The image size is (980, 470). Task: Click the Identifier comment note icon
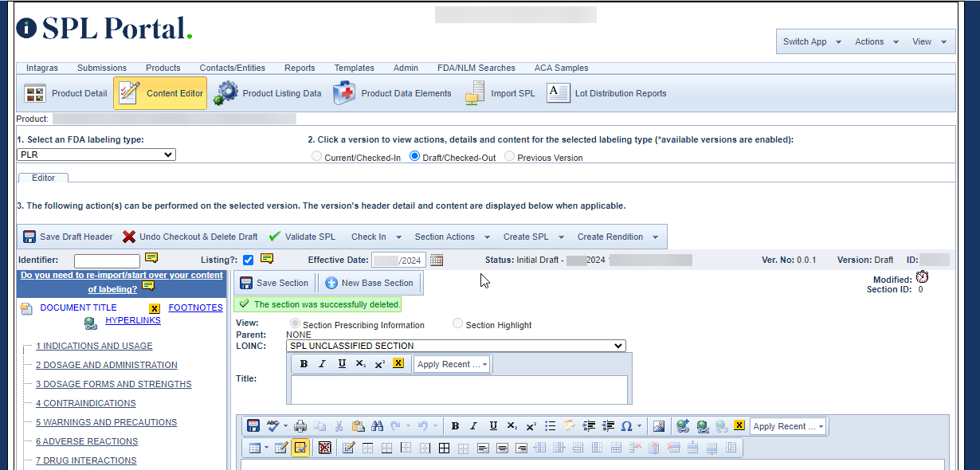[151, 258]
